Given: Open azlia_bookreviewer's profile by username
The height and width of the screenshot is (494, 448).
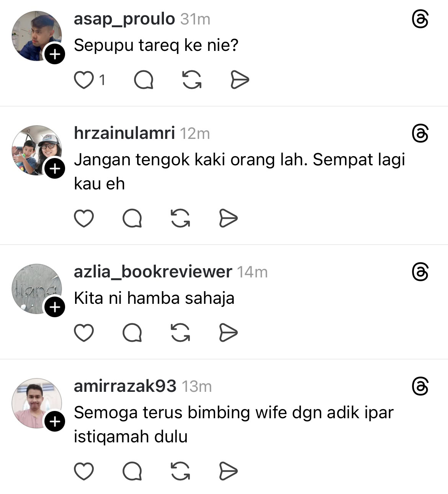Looking at the screenshot, I should [153, 272].
